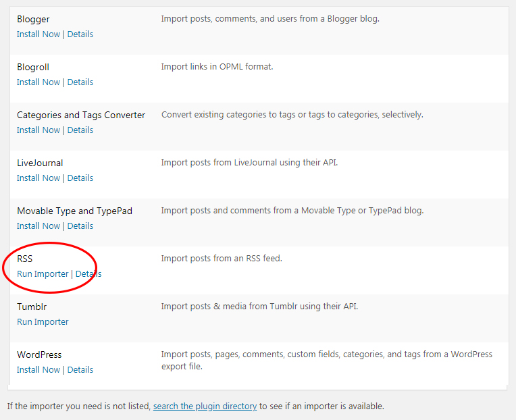The height and width of the screenshot is (420, 516).
Task: Click Install Now under Blogger
Action: (38, 34)
